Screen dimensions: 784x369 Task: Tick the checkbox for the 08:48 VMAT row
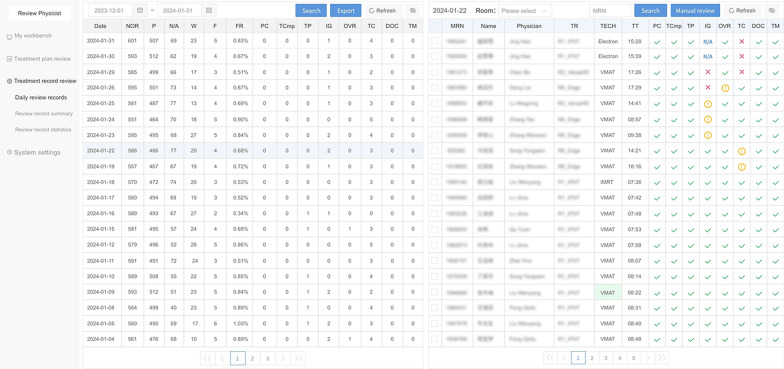click(434, 339)
